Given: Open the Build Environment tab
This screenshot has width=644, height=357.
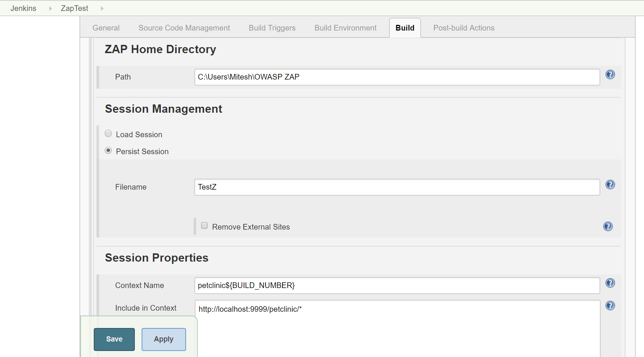Looking at the screenshot, I should (345, 28).
